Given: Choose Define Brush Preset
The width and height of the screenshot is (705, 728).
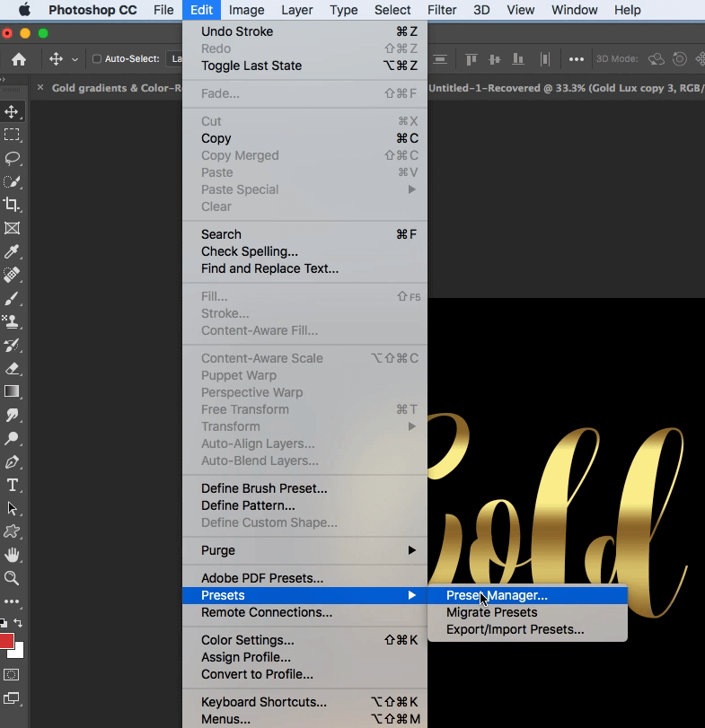Looking at the screenshot, I should pos(304,488).
